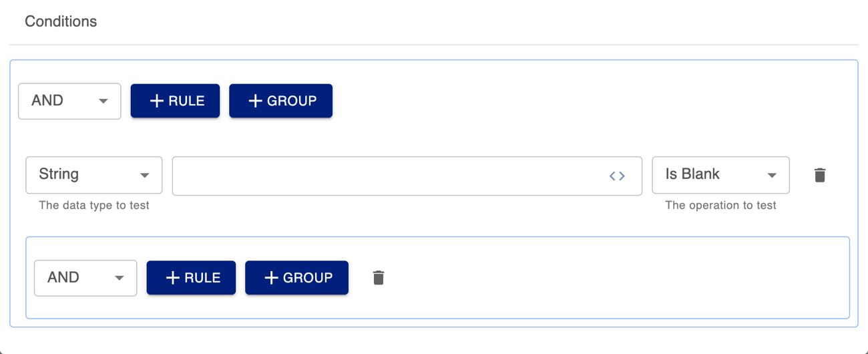Open the nested group's AND dropdown
Image resolution: width=868 pixels, height=354 pixels.
[85, 278]
